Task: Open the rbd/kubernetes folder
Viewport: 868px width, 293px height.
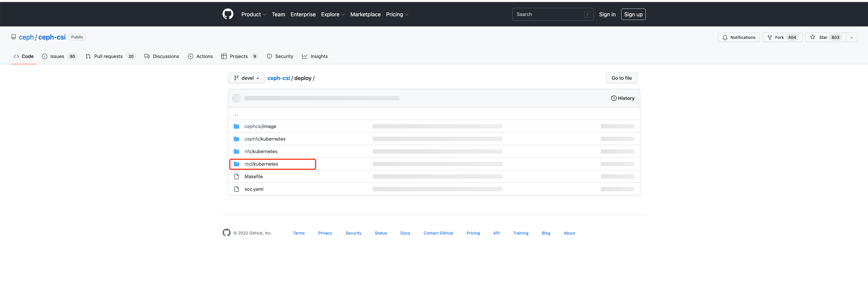Action: coord(261,164)
